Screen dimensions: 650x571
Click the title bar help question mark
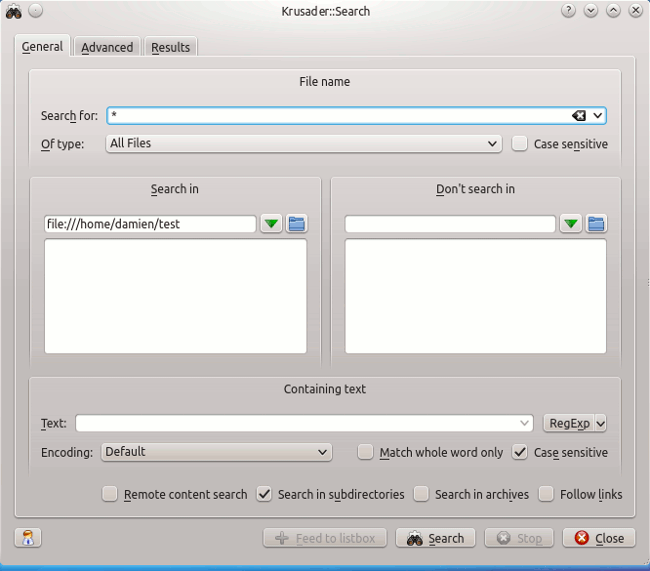[568, 10]
